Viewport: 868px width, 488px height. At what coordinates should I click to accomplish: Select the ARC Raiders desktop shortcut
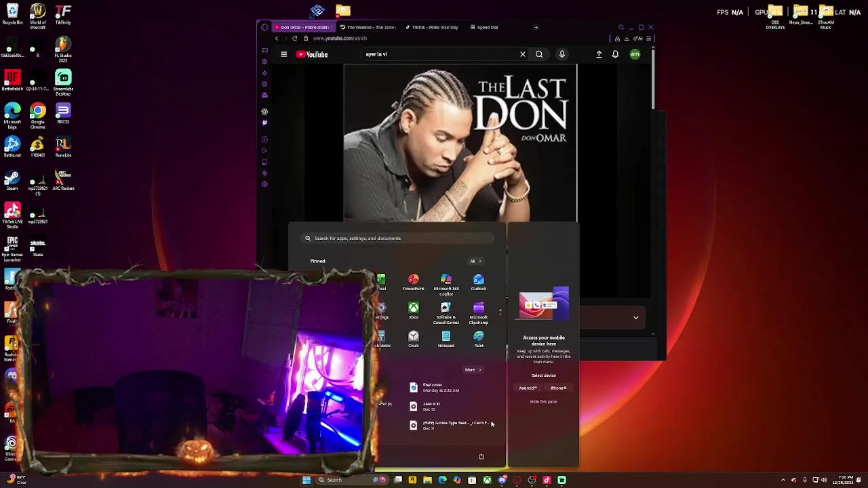point(63,180)
